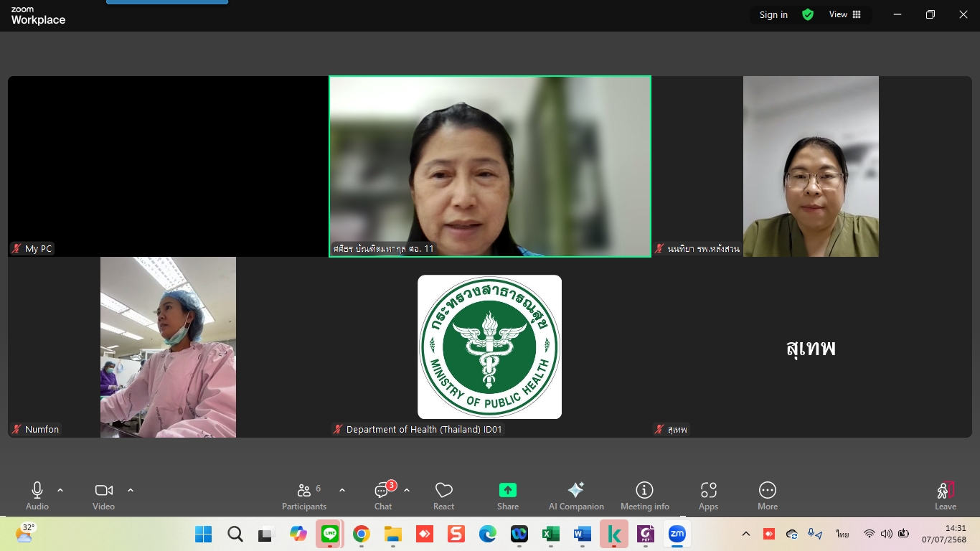Viewport: 980px width, 551px height.
Task: Open the Participants panel
Action: coord(304,496)
